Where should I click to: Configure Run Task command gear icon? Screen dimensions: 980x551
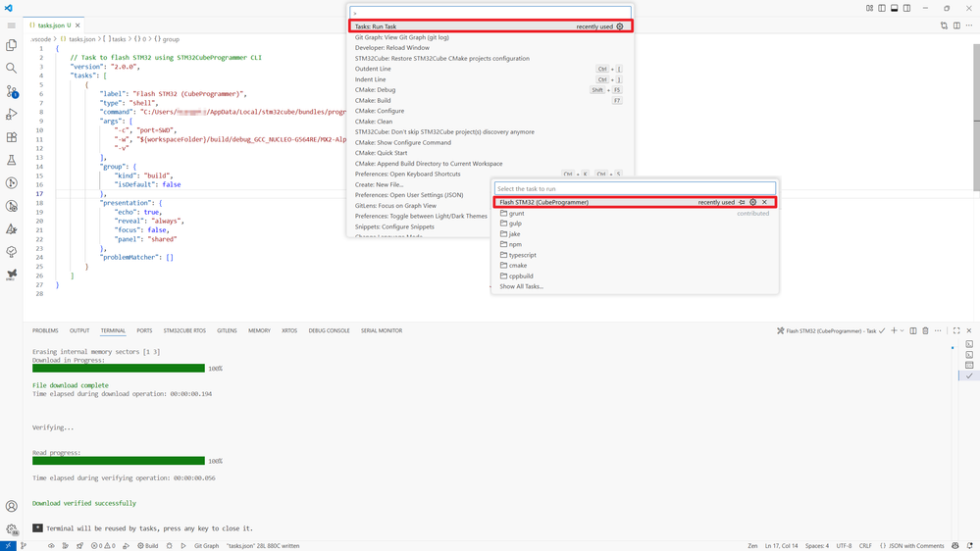pyautogui.click(x=620, y=26)
